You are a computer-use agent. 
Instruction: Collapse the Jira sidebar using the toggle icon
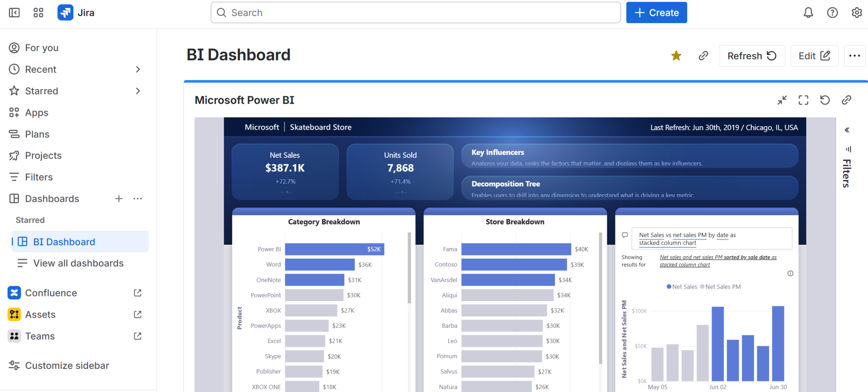[14, 13]
